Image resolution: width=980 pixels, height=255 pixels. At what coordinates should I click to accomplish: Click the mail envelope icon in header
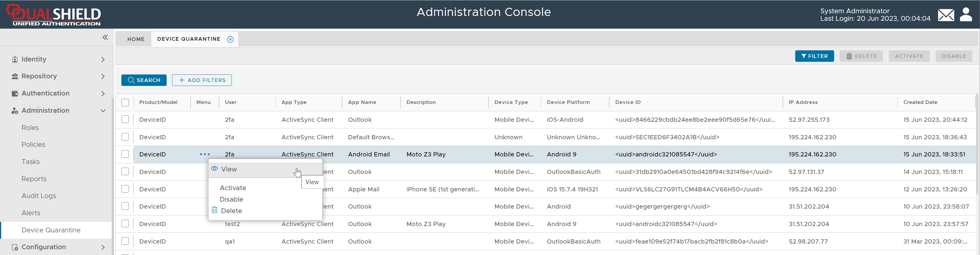(x=946, y=15)
